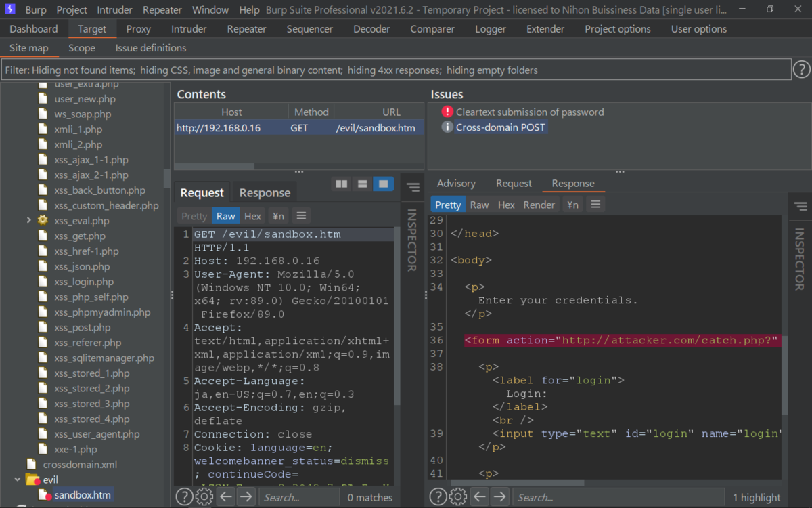Viewport: 812px width, 508px height.
Task: Open search settings gear under issue response
Action: click(458, 496)
